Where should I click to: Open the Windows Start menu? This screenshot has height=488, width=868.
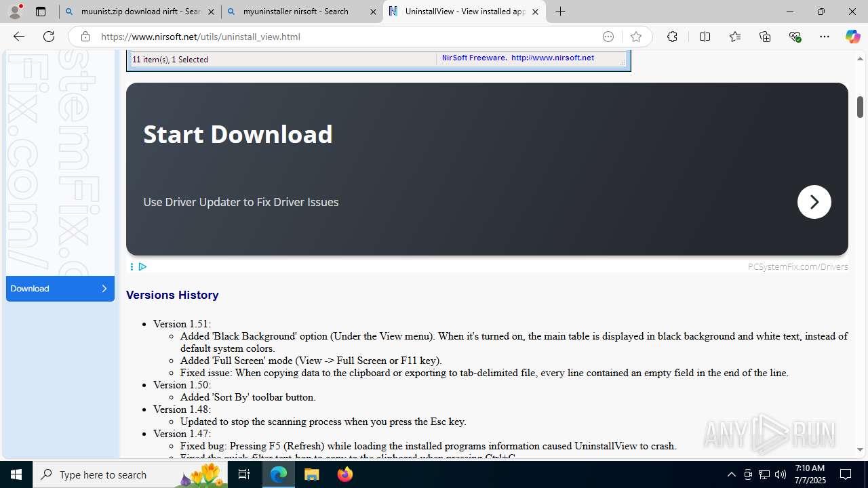coord(16,474)
